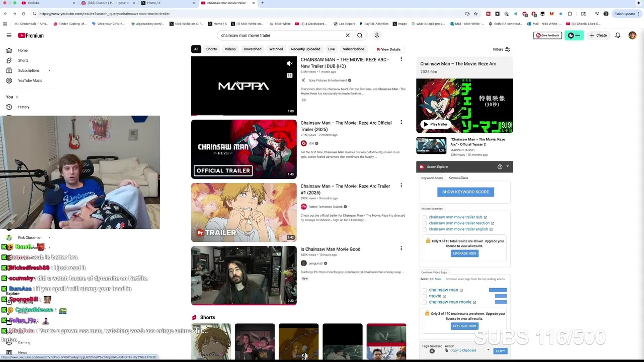644x362 pixels.
Task: Click SHOW KEYWORD SCORE button
Action: [x=465, y=192]
